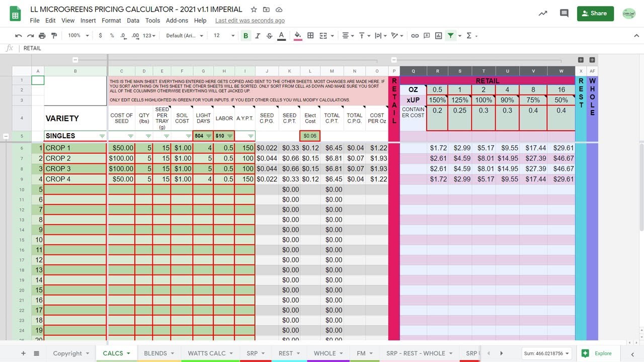Open the fill color picker
The width and height of the screenshot is (644, 362).
coord(298,36)
